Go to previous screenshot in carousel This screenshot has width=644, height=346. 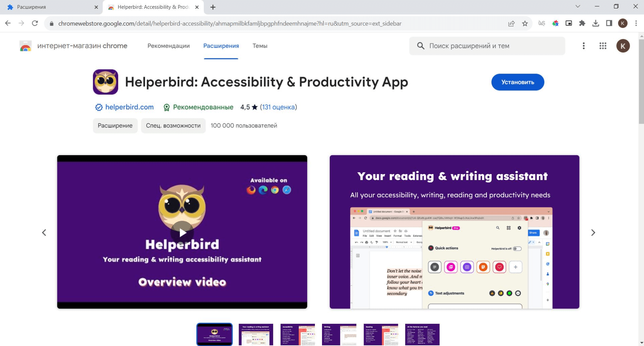44,232
